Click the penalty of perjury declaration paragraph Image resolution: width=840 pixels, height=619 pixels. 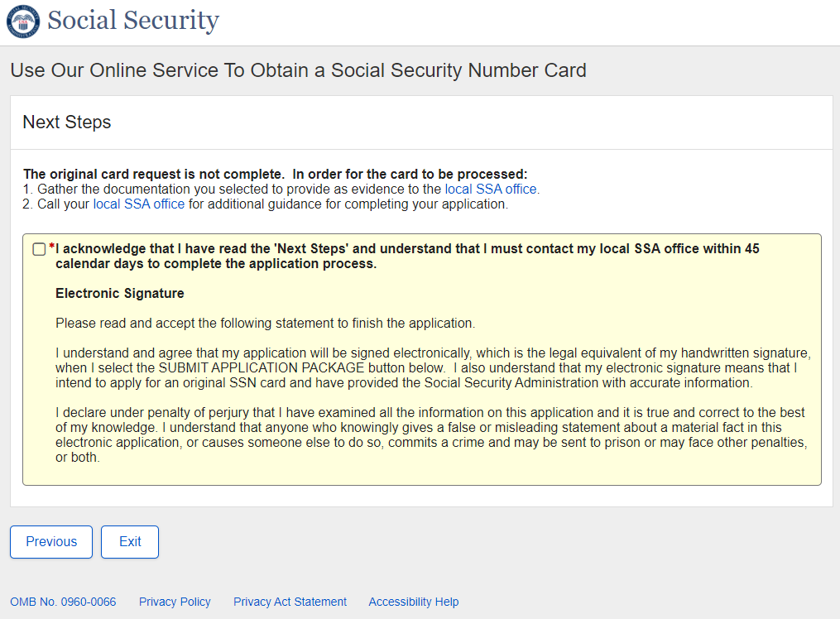[430, 434]
